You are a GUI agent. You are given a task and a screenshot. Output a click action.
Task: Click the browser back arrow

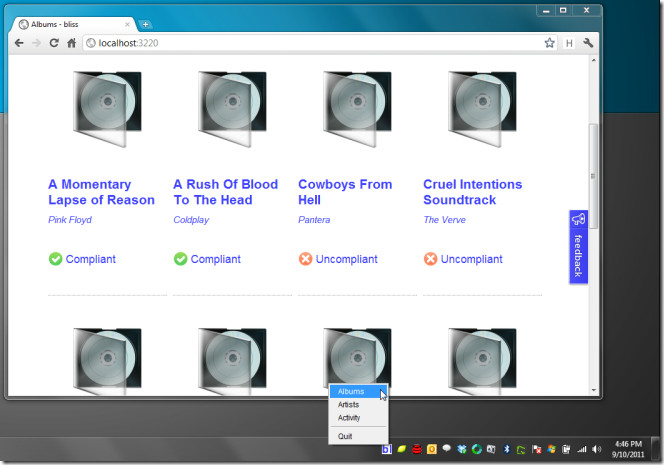click(19, 43)
